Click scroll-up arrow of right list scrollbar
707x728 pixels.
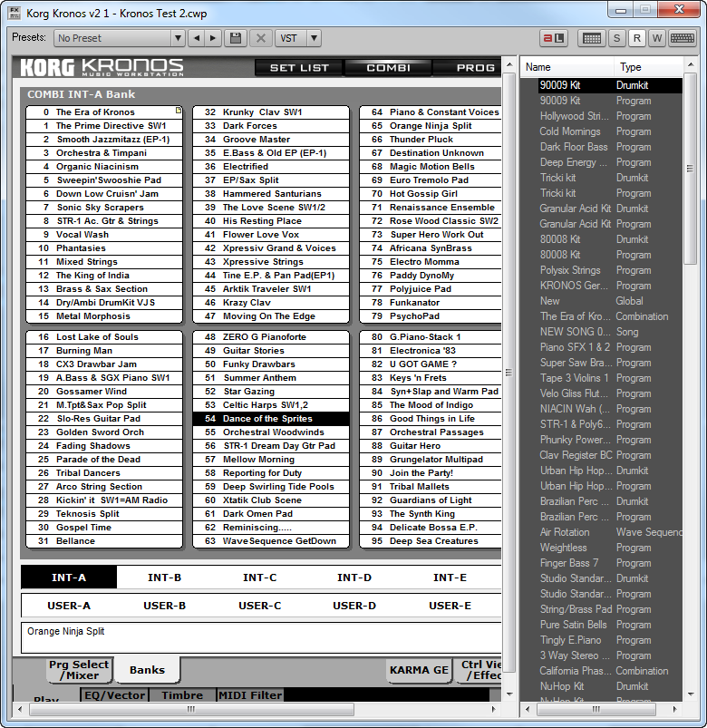[691, 64]
